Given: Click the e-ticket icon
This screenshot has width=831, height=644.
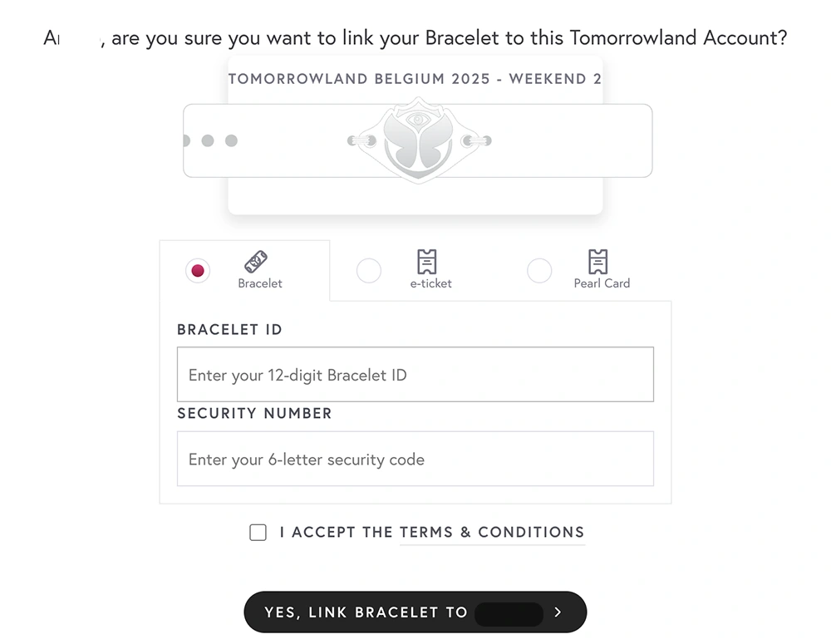Looking at the screenshot, I should tap(426, 262).
